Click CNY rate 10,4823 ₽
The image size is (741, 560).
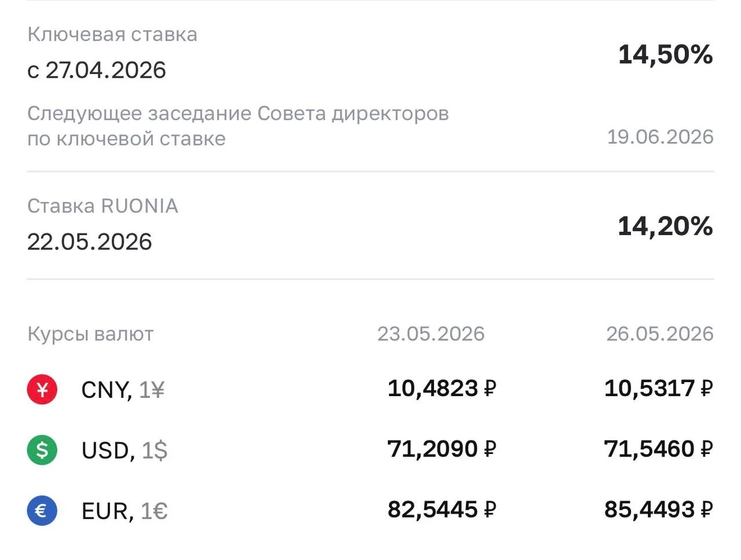pyautogui.click(x=442, y=388)
